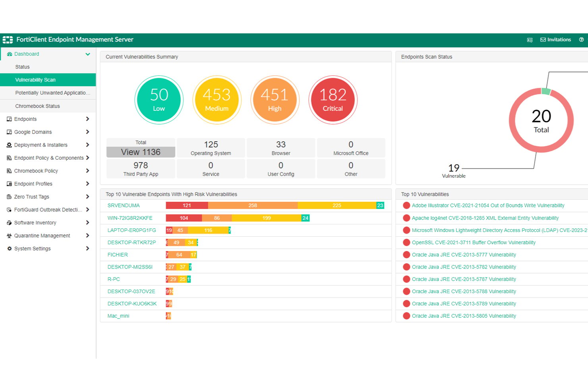Open Oracle Java JRE CVE-2013-5777 link

click(464, 255)
